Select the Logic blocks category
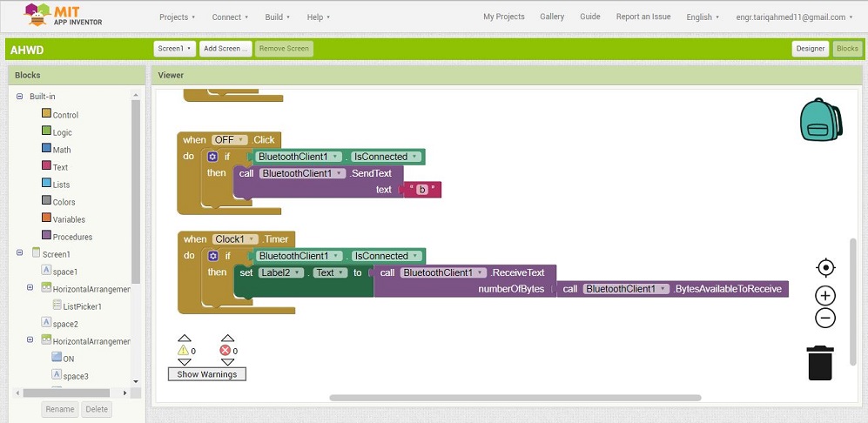The image size is (868, 423). click(57, 132)
